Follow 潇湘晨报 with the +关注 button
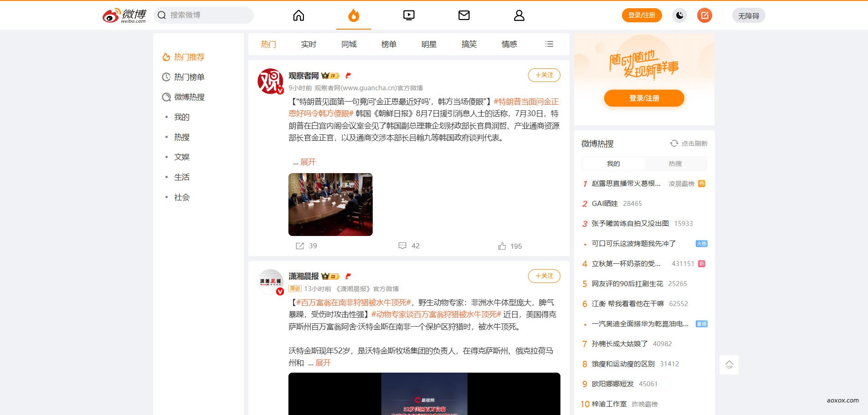 [544, 276]
